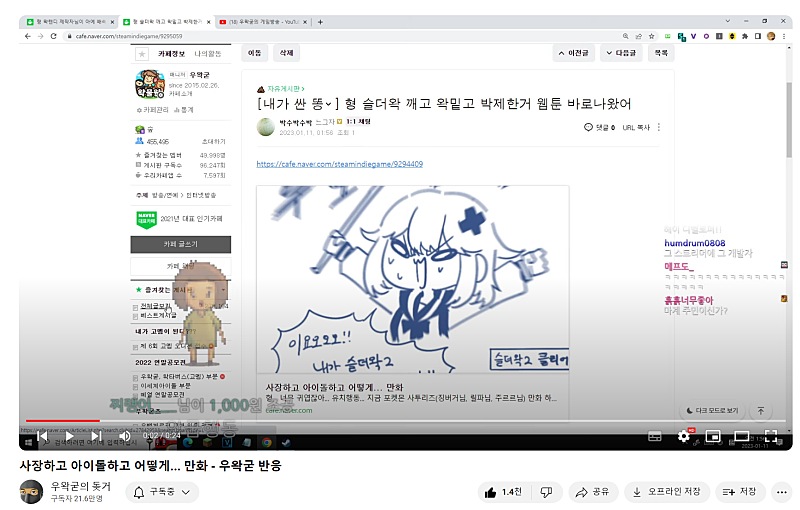The image size is (800, 510).
Task: Open Steam from the taskbar
Action: [286, 443]
